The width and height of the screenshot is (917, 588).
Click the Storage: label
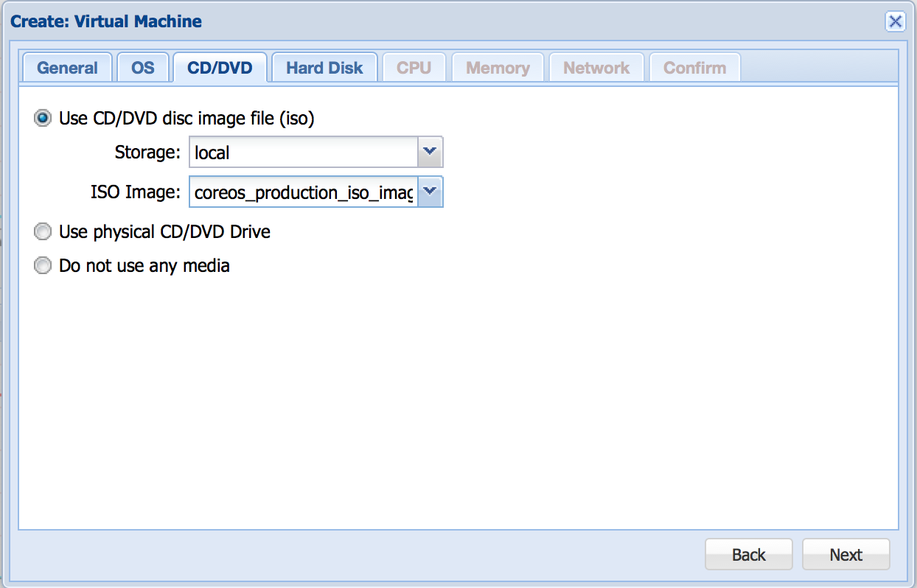point(147,153)
